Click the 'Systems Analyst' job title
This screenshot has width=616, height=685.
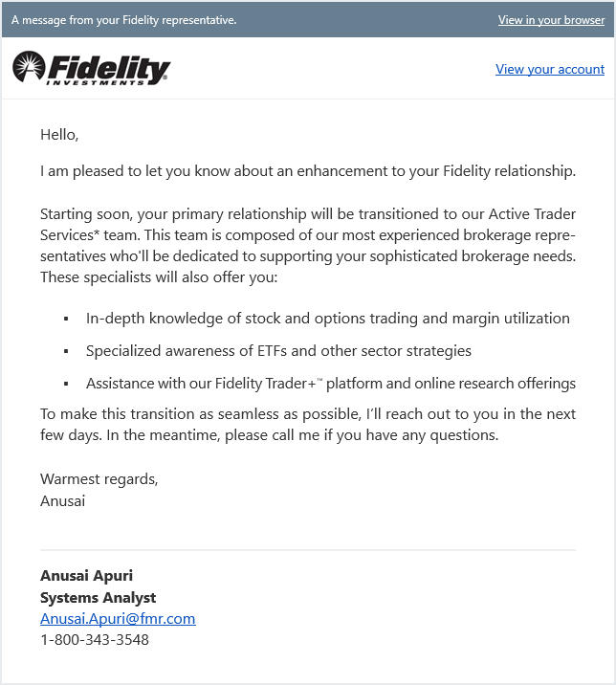(x=98, y=598)
